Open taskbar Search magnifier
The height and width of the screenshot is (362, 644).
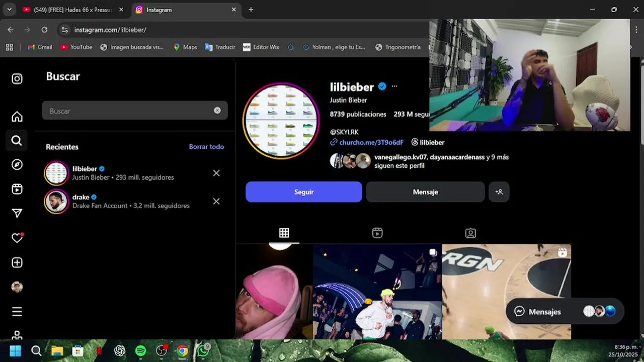click(36, 351)
